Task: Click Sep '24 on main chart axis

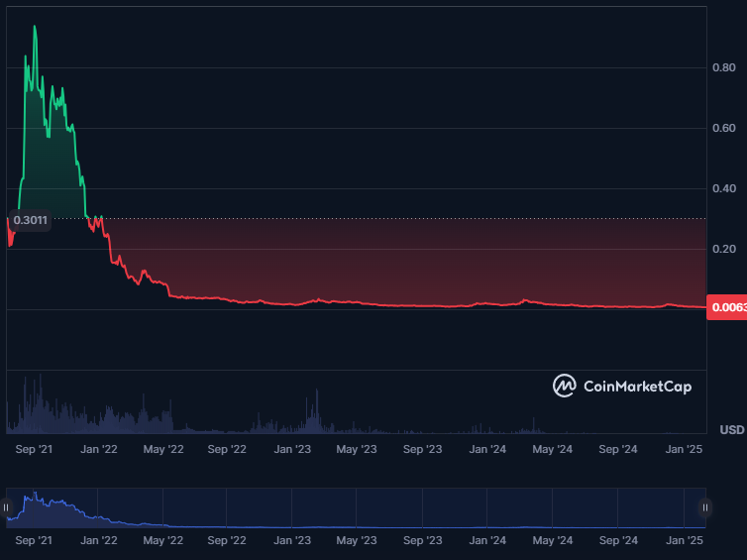Action: tap(618, 449)
